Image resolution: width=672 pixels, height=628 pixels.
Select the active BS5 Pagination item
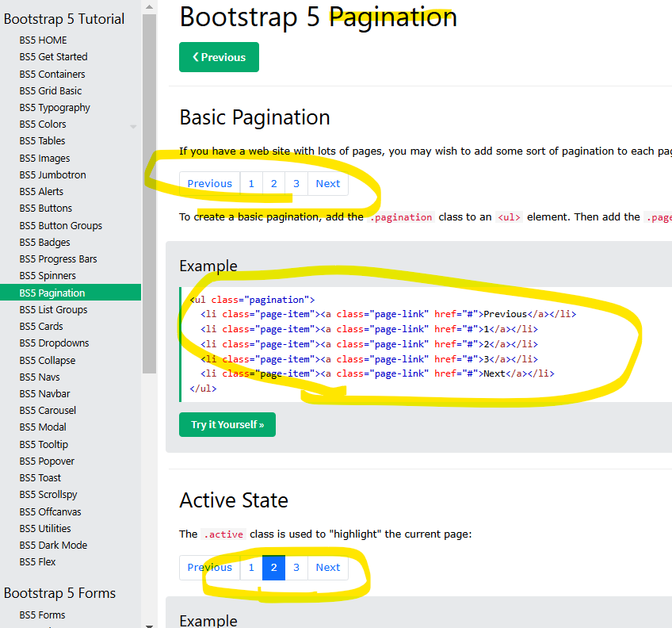(x=71, y=293)
